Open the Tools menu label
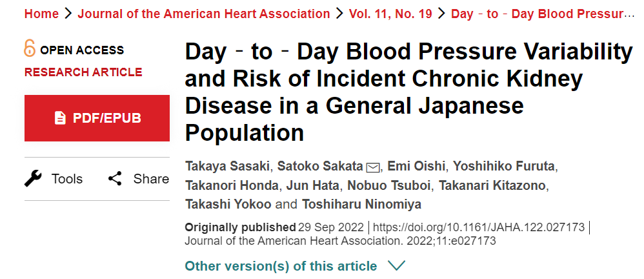644x279 pixels. coord(67,179)
